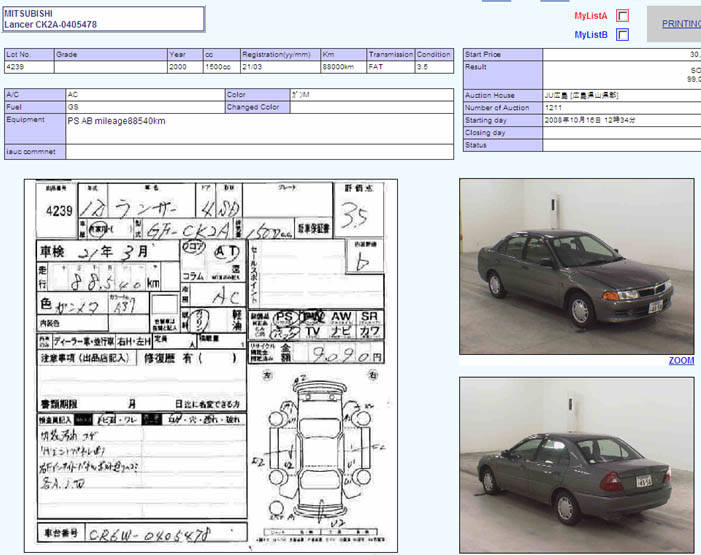Viewport: 701px width, 555px height.
Task: Open the front view car photo
Action: click(x=577, y=267)
